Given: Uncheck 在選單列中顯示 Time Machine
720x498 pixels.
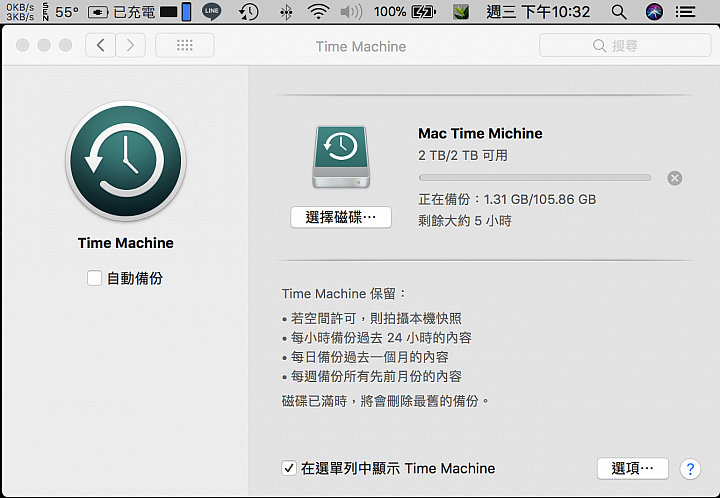Looking at the screenshot, I should (x=288, y=468).
